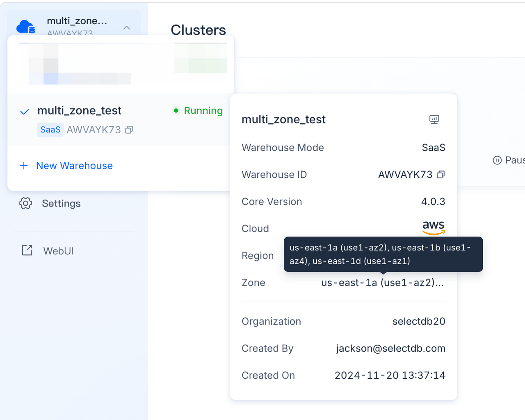Viewport: 525px width, 420px height.
Task: Click the SaaS tag under multi_zone_test
Action: (50, 130)
